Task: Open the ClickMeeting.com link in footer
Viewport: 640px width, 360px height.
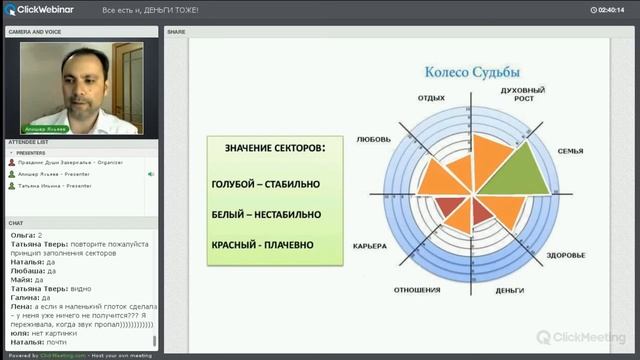Action: click(x=63, y=356)
